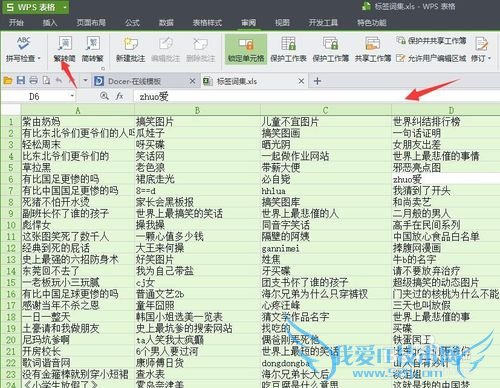The image size is (500, 388).
Task: Select row 12 header
Action: click(11, 248)
